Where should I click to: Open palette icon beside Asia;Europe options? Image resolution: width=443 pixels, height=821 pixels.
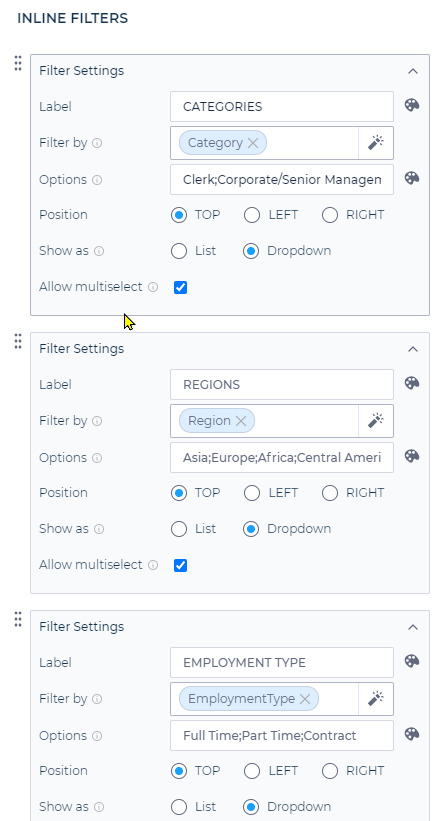point(412,456)
